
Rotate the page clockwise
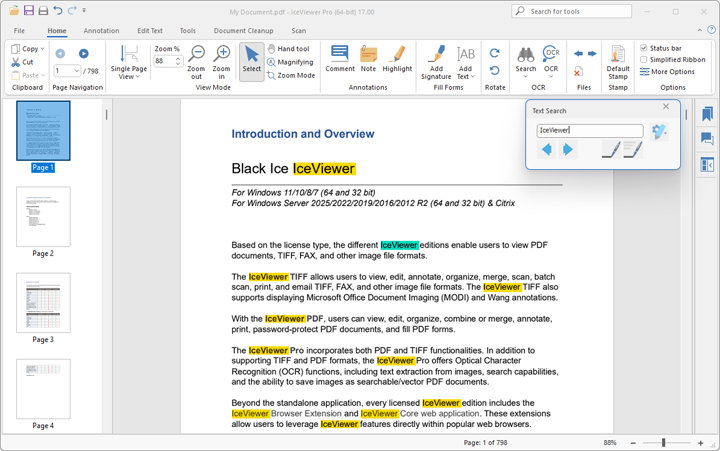click(x=495, y=53)
